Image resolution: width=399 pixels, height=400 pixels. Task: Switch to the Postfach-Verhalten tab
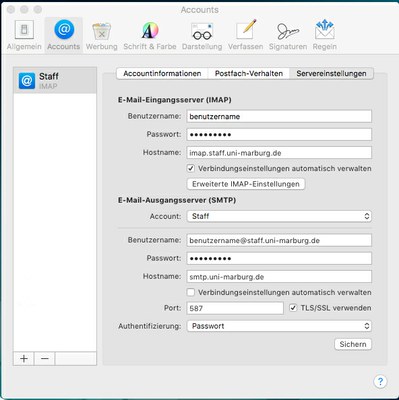249,73
